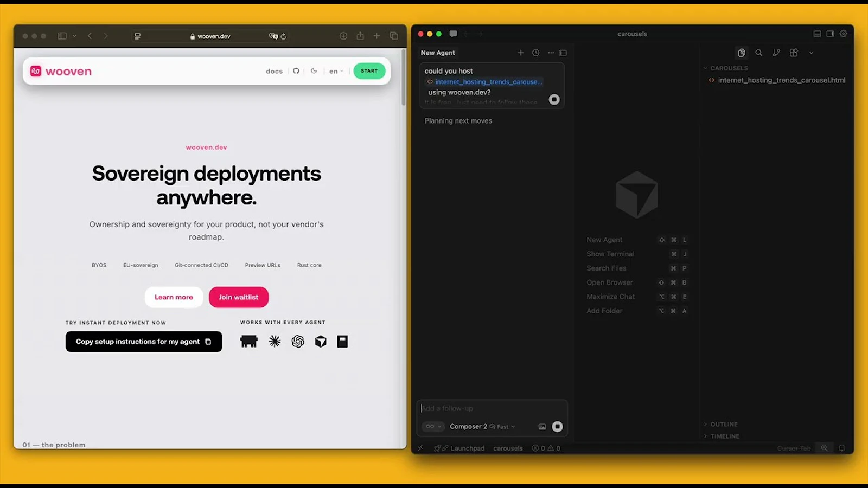Open the docs link on wooven.dev

[x=274, y=71]
